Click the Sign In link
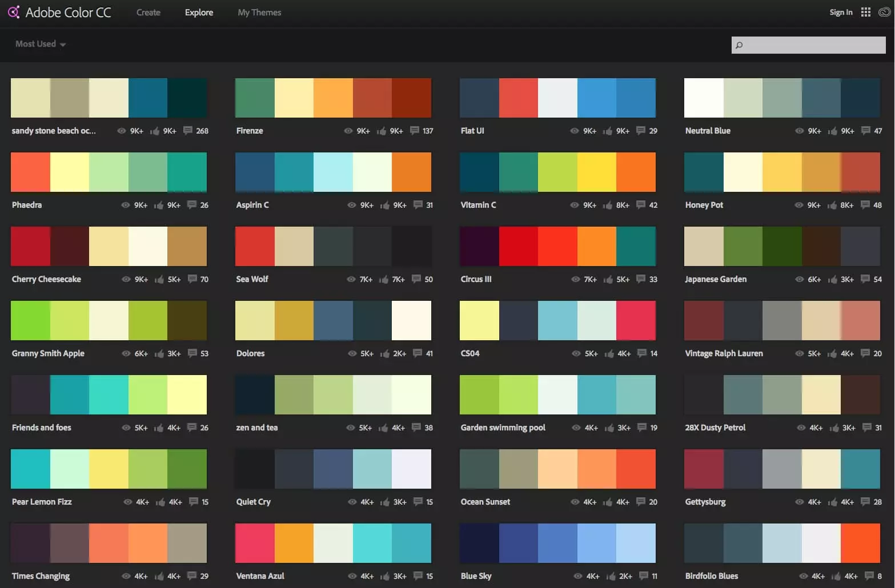Screen dimensions: 895x588 pyautogui.click(x=841, y=13)
